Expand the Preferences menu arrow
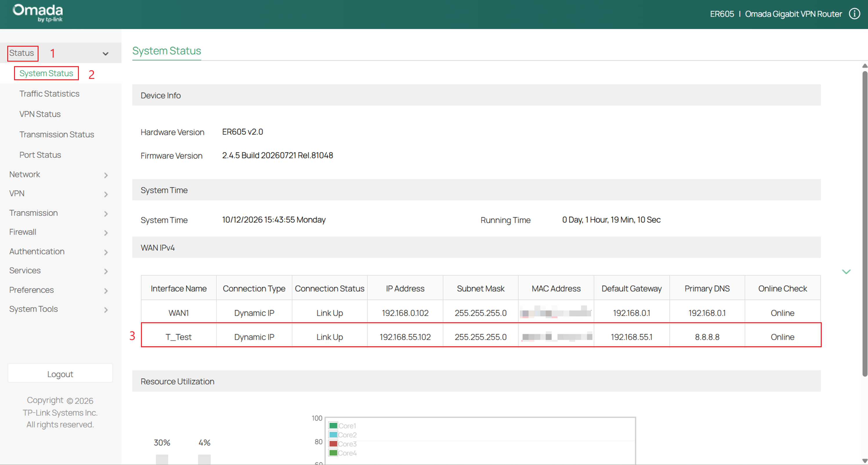The width and height of the screenshot is (868, 465). coord(106,290)
